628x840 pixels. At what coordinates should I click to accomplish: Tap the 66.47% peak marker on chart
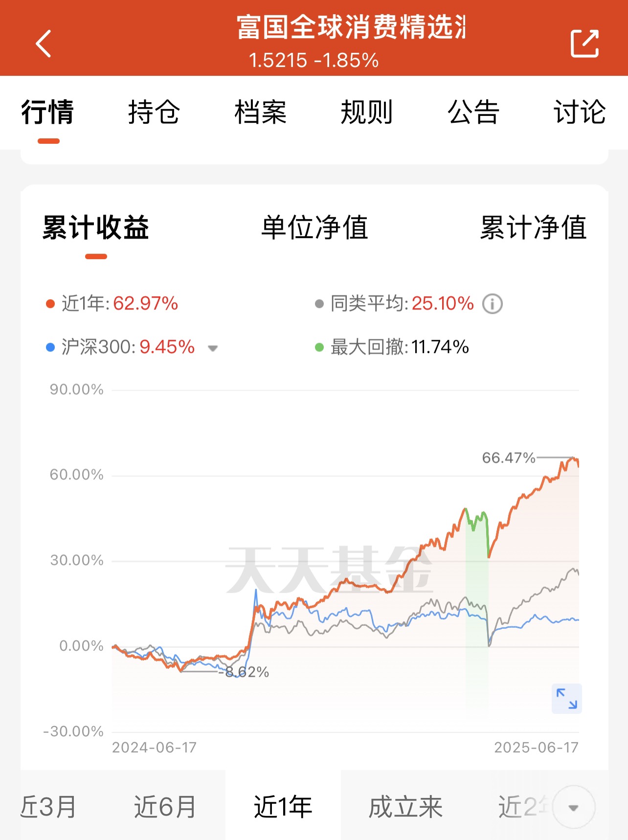coord(509,458)
